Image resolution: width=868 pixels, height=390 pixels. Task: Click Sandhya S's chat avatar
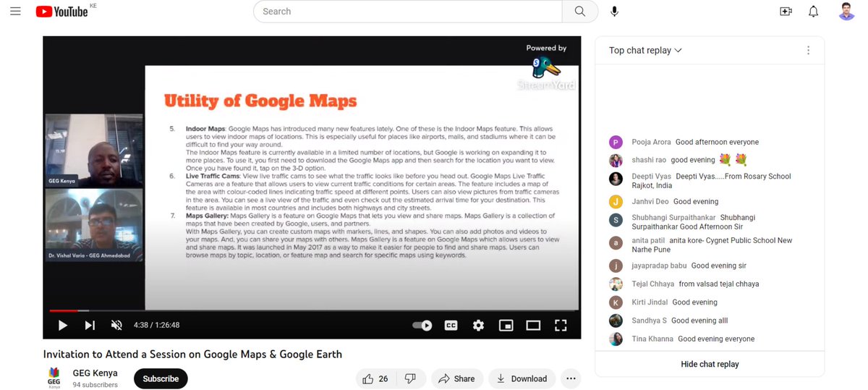616,321
